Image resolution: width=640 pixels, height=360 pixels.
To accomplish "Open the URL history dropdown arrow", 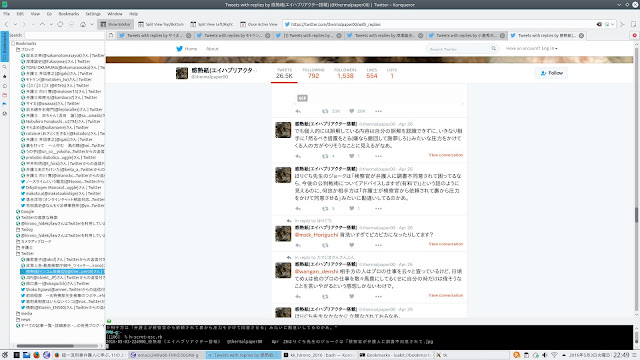I will (x=613, y=24).
